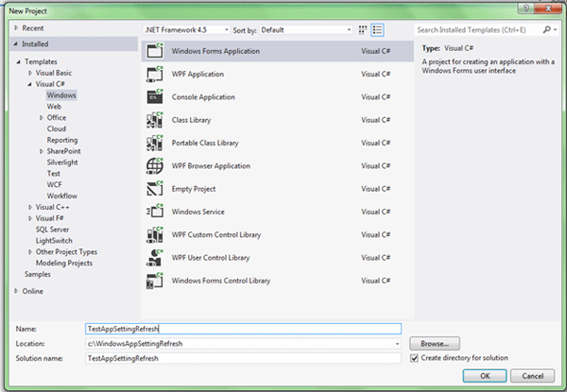Select the "Class Library" template name
The width and height of the screenshot is (567, 392).
[x=191, y=120]
